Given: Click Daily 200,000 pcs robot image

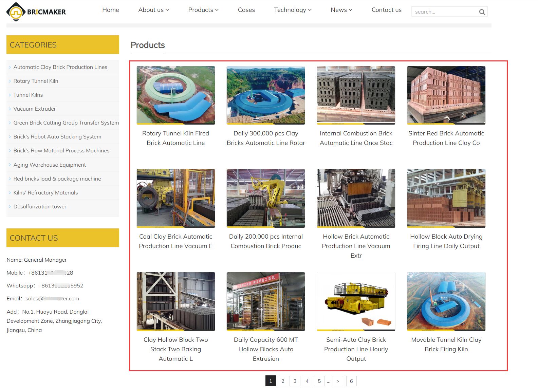Looking at the screenshot, I should (266, 198).
